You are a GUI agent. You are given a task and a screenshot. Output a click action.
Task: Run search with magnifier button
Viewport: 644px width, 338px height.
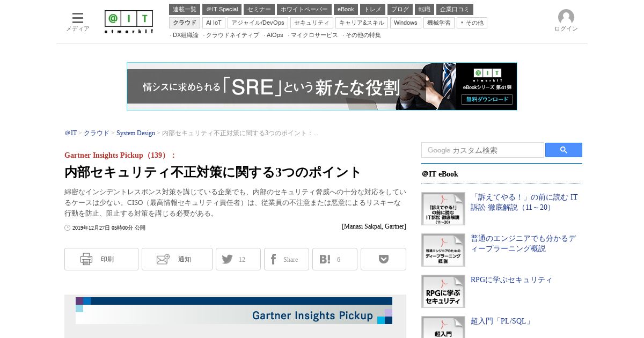tap(563, 150)
